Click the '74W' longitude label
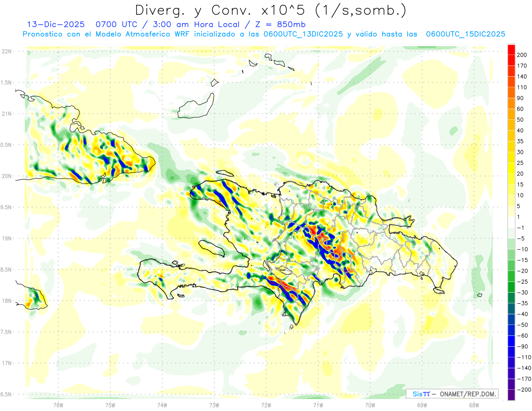The width and height of the screenshot is (532, 411). tap(162, 404)
